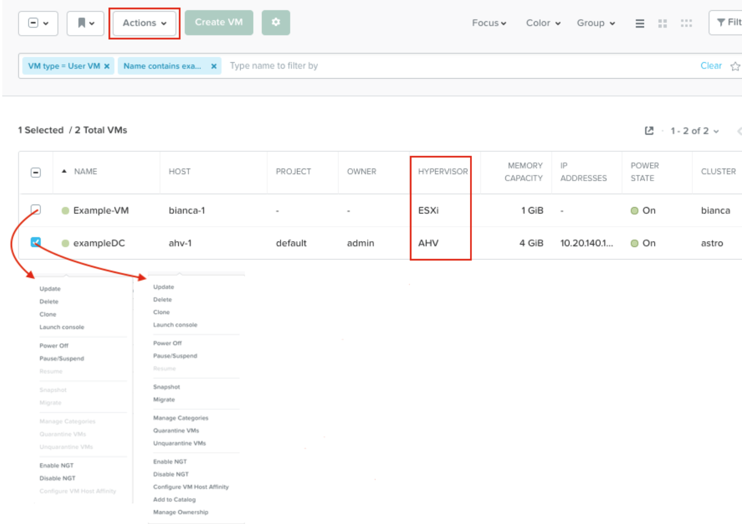Viewport: 742px width, 524px height.
Task: Choose the enabled 'Quarantine VMs' menu entry
Action: (x=176, y=431)
